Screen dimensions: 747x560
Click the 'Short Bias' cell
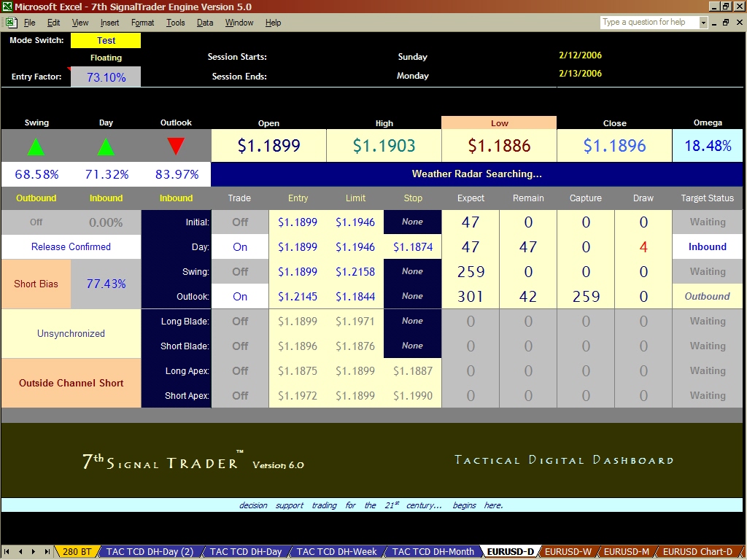(x=36, y=284)
